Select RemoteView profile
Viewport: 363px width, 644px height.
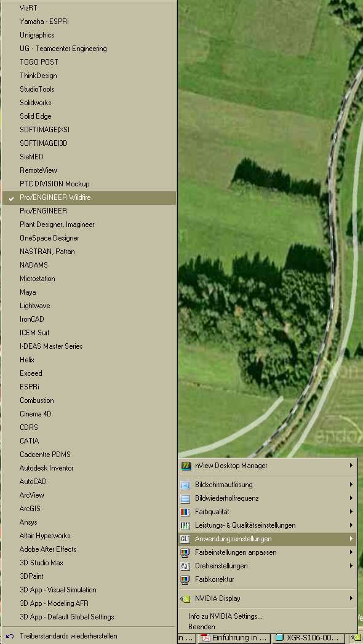click(x=89, y=170)
